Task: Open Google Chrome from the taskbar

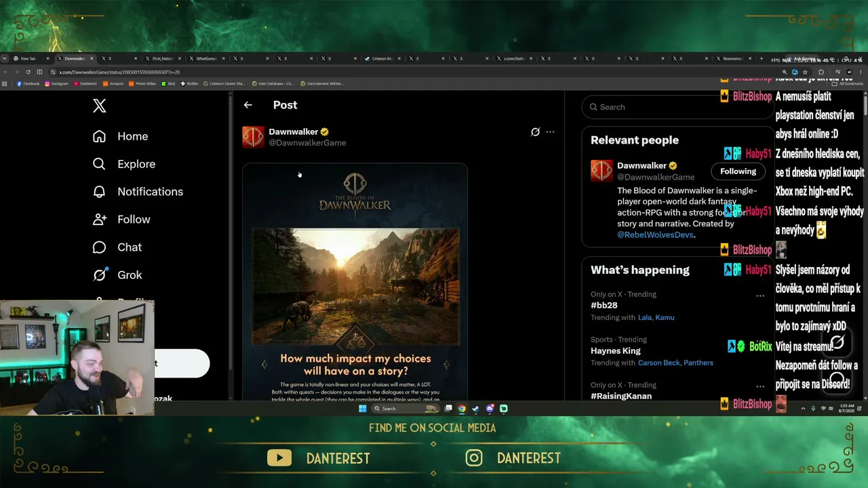Action: click(x=462, y=409)
